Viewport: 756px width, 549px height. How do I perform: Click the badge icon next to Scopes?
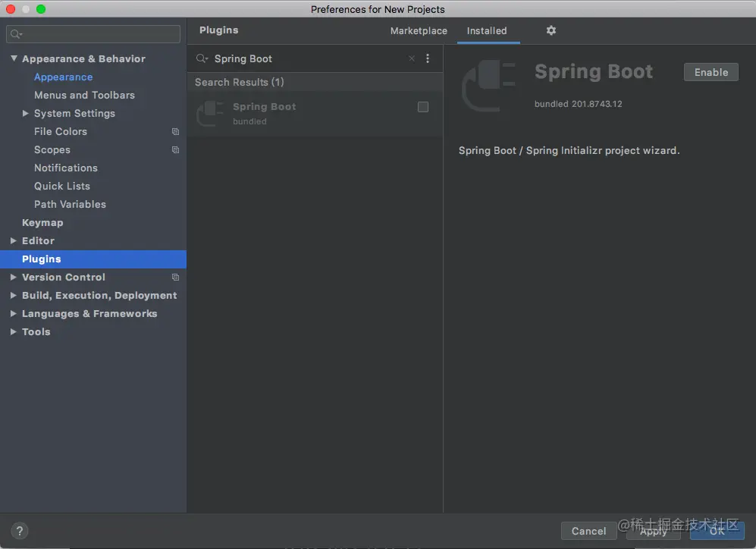[x=175, y=149]
